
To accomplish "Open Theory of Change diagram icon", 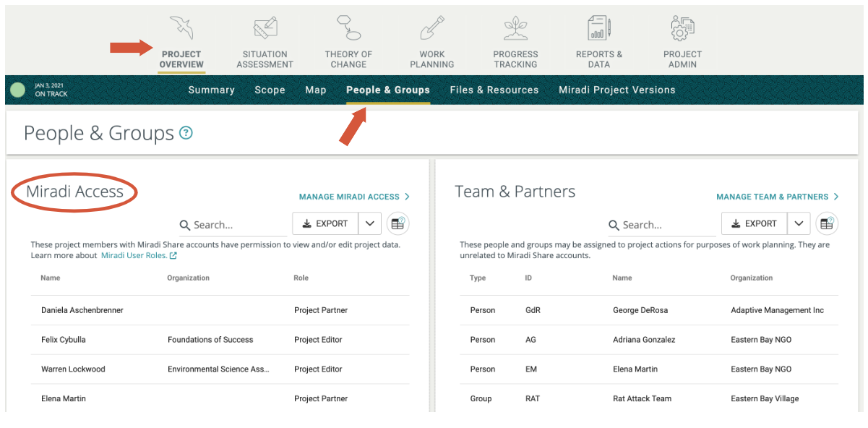I will click(x=348, y=29).
